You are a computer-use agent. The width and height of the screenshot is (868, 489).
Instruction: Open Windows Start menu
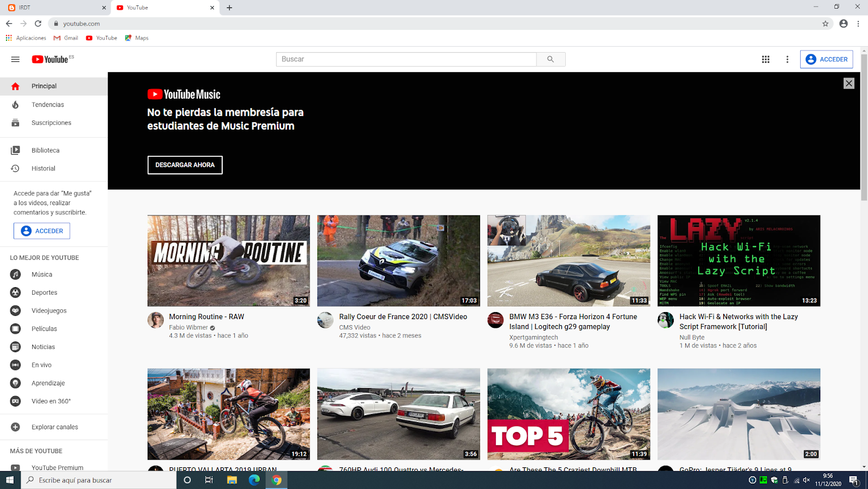pos(10,480)
